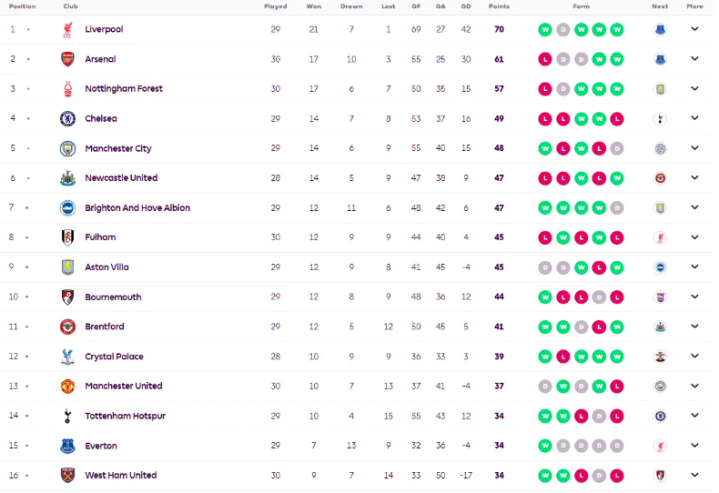Open West Ham United's next opponent badge
Image resolution: width=719 pixels, height=493 pixels.
[660, 475]
